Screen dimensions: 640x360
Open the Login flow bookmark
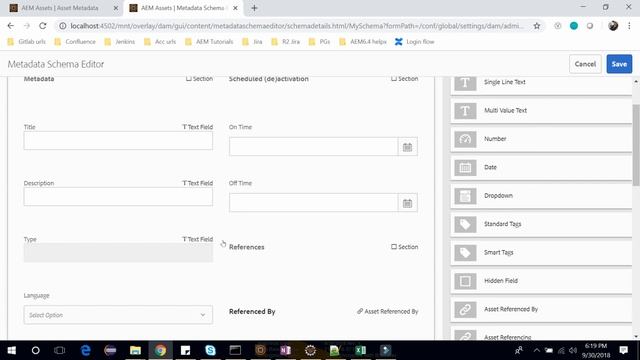415,42
